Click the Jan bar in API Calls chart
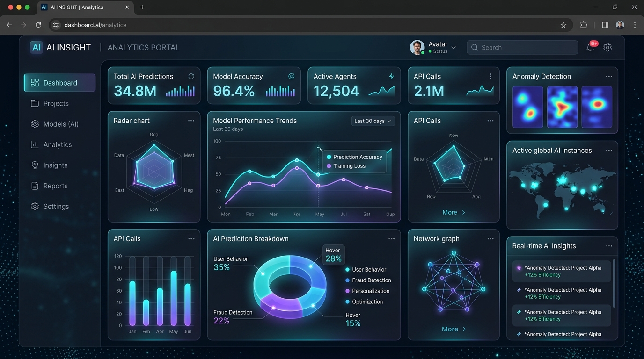Image resolution: width=644 pixels, height=359 pixels. [x=132, y=303]
